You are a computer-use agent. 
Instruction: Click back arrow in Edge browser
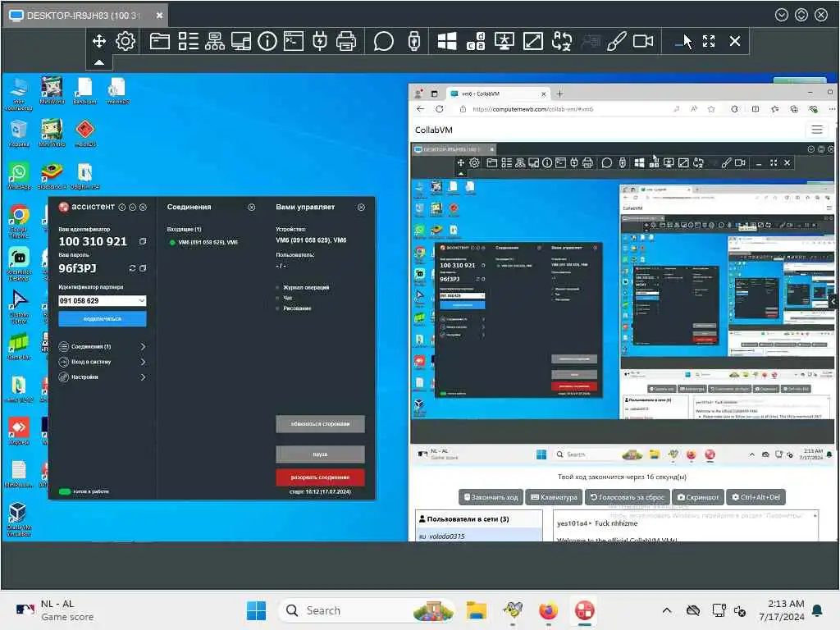(x=421, y=109)
